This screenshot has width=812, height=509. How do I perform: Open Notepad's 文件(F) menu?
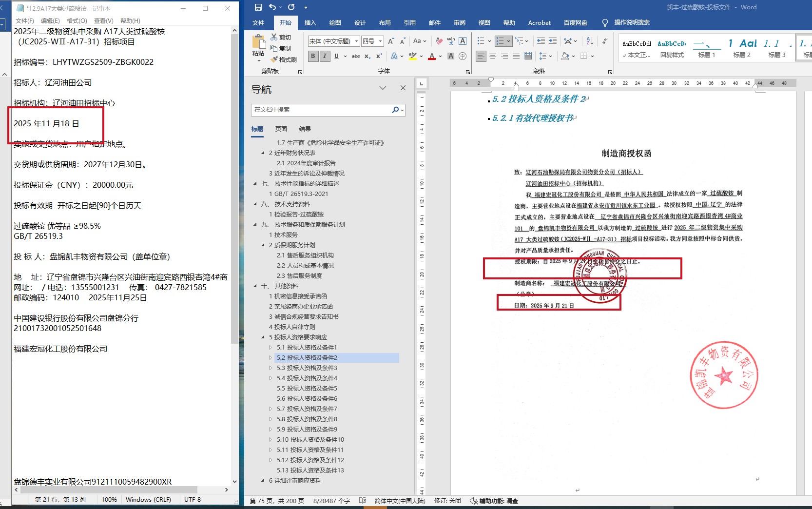point(24,21)
